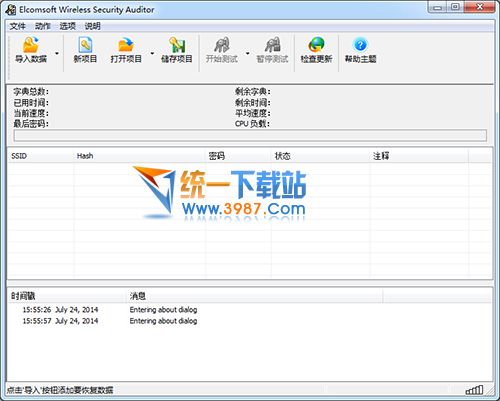The width and height of the screenshot is (500, 401).
Task: Expand dropdown arrow next to 导入数据
Action: [x=57, y=53]
